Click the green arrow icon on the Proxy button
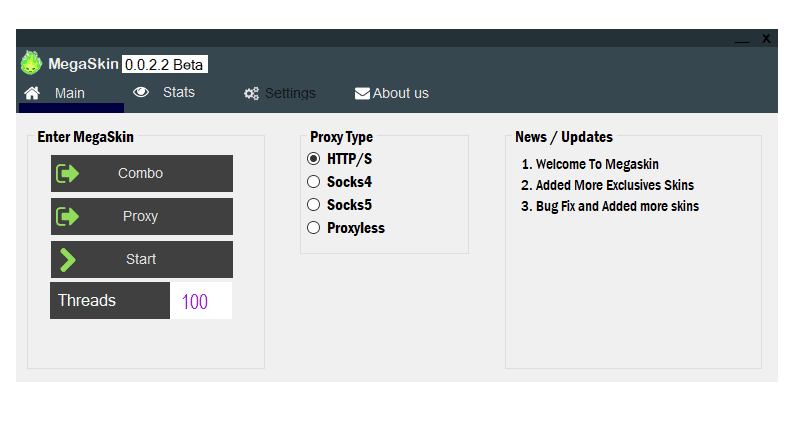This screenshot has height=446, width=792. 67,216
